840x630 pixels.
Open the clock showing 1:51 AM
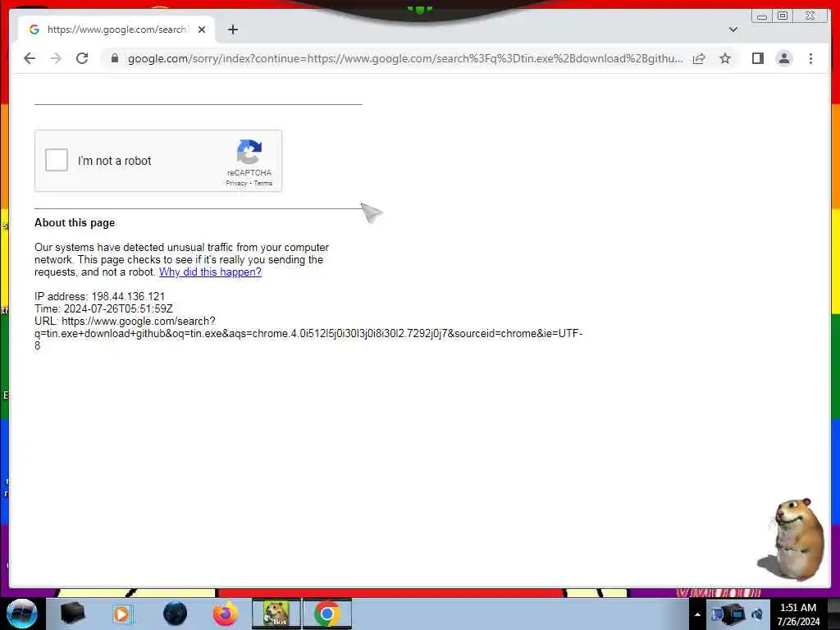click(798, 614)
